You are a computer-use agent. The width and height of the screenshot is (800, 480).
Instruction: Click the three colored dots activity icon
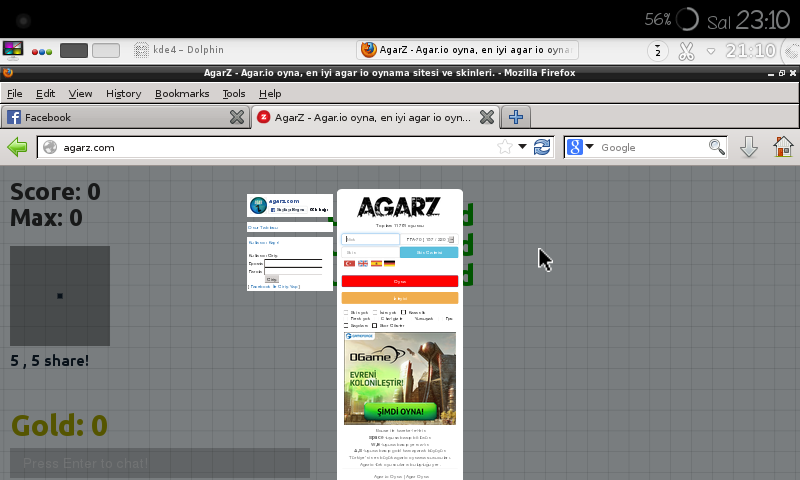point(42,52)
